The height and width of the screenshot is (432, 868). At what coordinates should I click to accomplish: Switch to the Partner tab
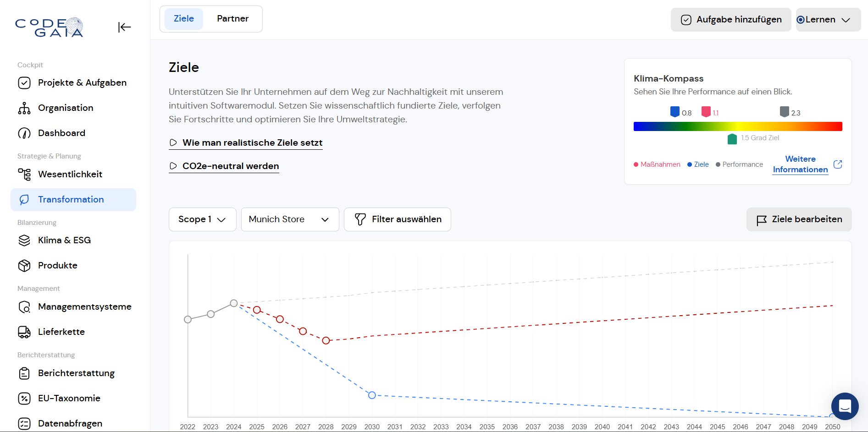click(x=232, y=19)
